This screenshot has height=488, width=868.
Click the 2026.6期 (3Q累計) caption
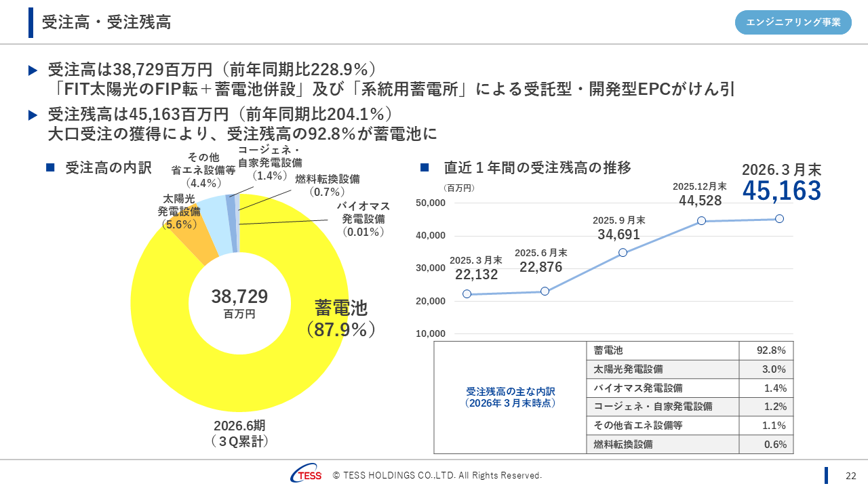[x=239, y=434]
